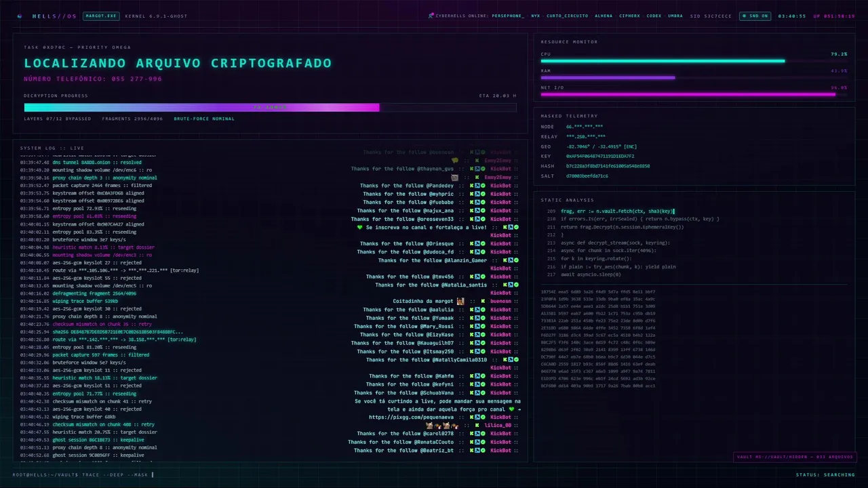This screenshot has height=488, width=868.
Task: Click the Kick badge in the @Driesque row
Action: tap(471, 243)
